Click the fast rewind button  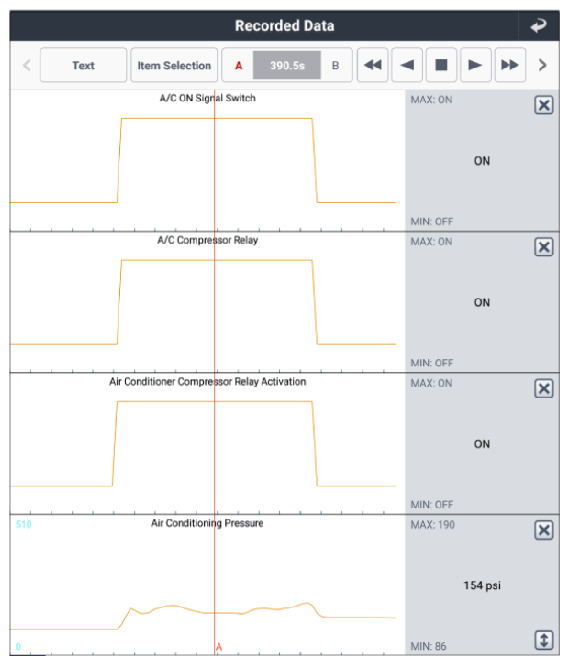click(373, 65)
